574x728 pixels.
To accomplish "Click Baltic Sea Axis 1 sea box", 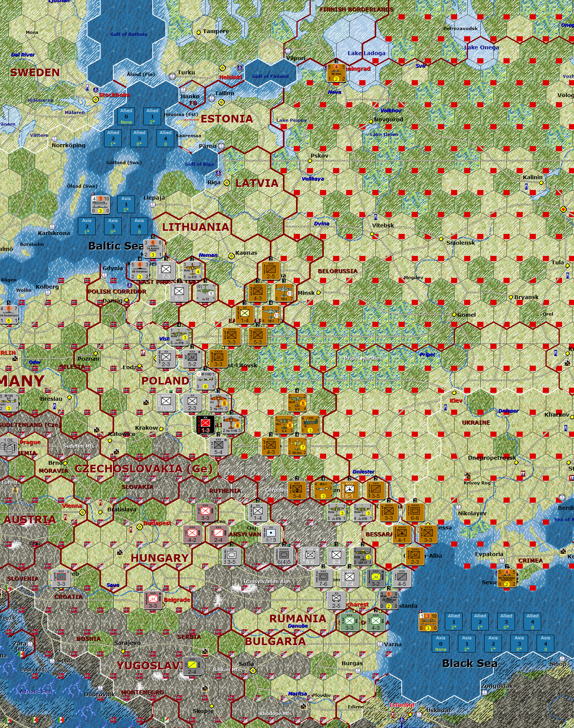I will tap(126, 205).
